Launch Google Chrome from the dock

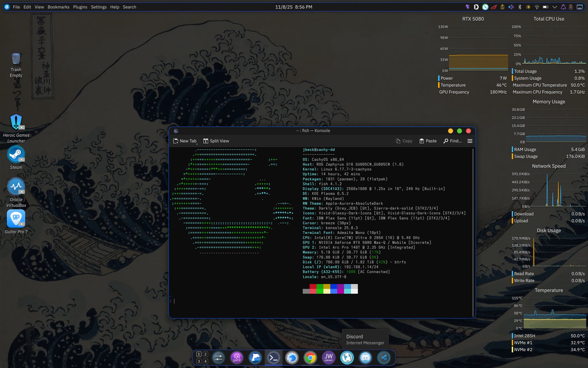(x=310, y=358)
